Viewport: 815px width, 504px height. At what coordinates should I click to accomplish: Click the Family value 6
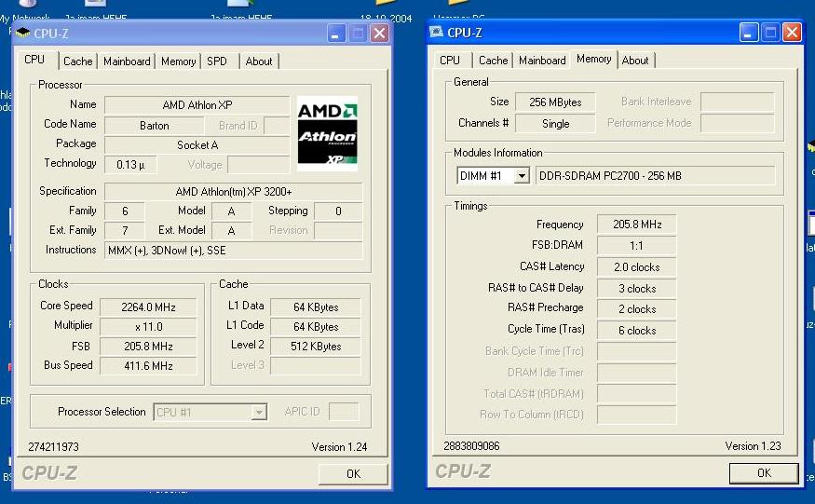125,211
